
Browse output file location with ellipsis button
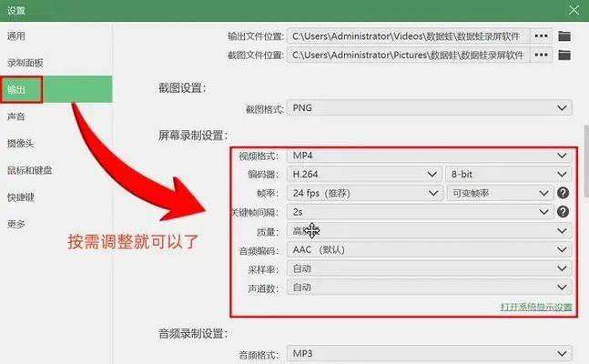tap(541, 36)
